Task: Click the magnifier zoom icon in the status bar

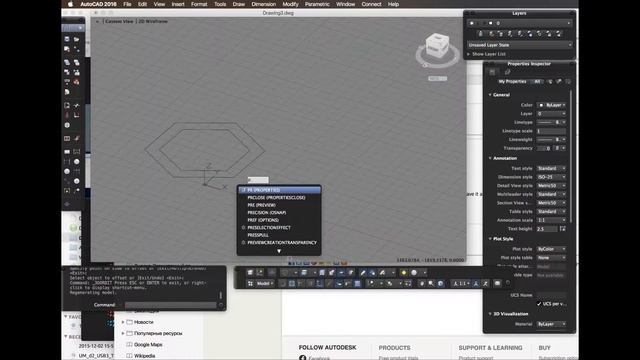Action: pos(431,283)
